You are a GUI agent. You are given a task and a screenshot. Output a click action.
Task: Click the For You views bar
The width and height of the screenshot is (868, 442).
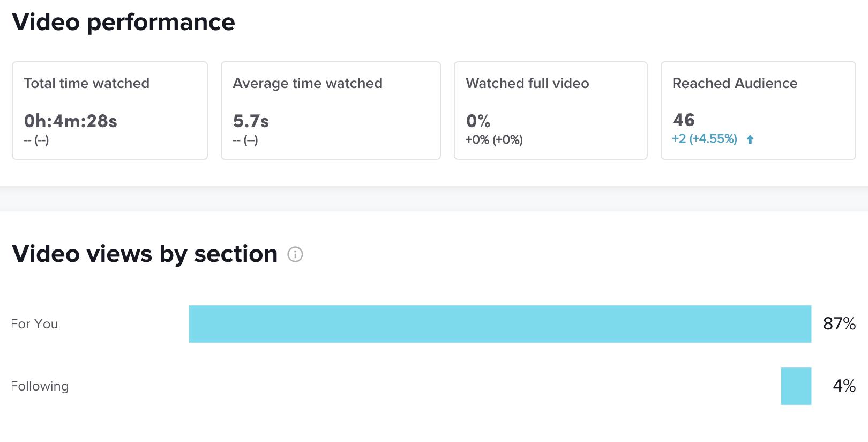tap(500, 324)
